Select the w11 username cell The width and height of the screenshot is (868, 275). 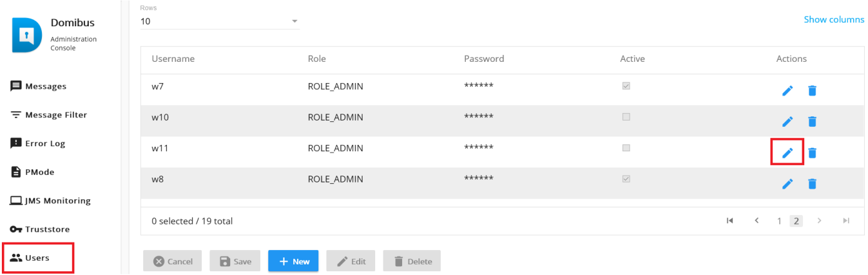coord(159,148)
